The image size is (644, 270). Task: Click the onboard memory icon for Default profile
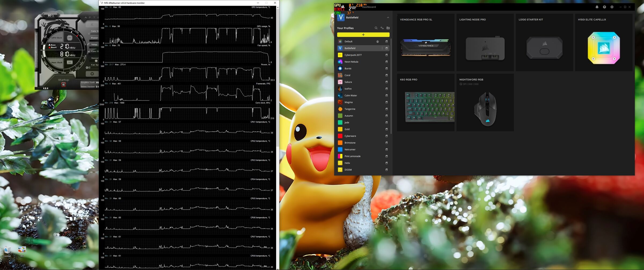pyautogui.click(x=387, y=41)
